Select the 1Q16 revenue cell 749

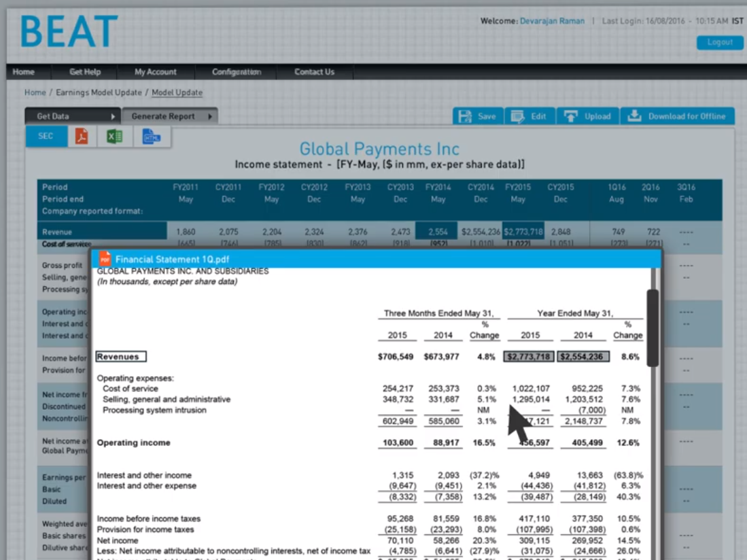coord(619,232)
